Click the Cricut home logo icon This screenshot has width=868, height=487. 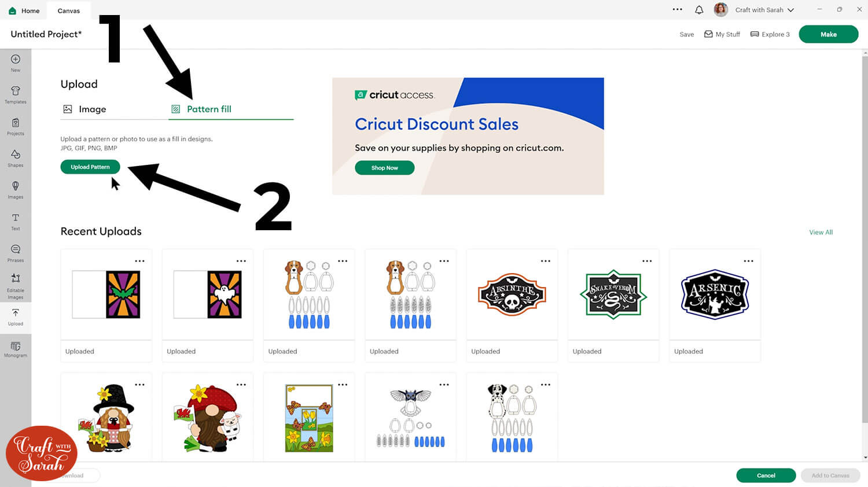coord(13,10)
